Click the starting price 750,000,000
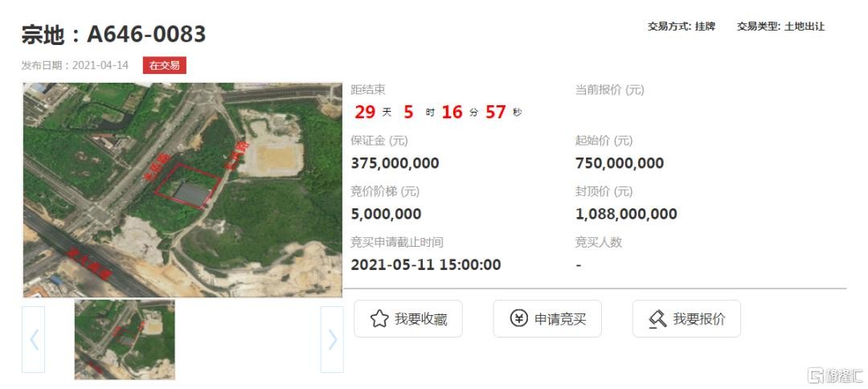The width and height of the screenshot is (868, 389). (x=620, y=163)
